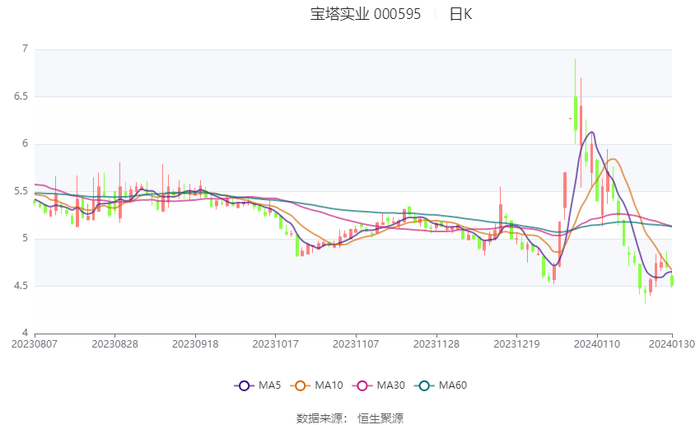Click the 日K label in title
Screen dimensions: 700x425
(x=461, y=14)
